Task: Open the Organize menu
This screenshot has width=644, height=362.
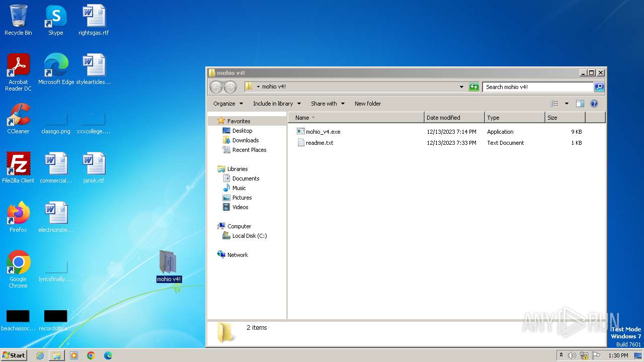Action: [228, 104]
